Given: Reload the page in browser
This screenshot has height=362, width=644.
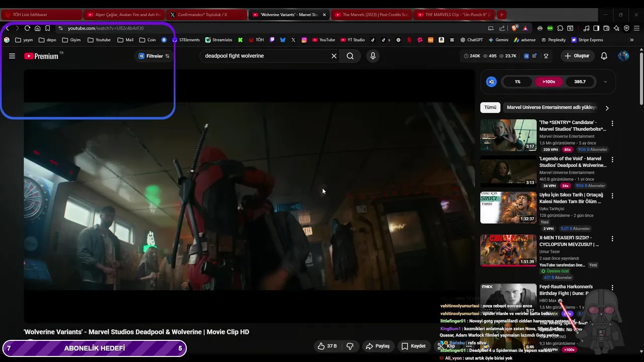Looking at the screenshot, I should click(x=27, y=28).
